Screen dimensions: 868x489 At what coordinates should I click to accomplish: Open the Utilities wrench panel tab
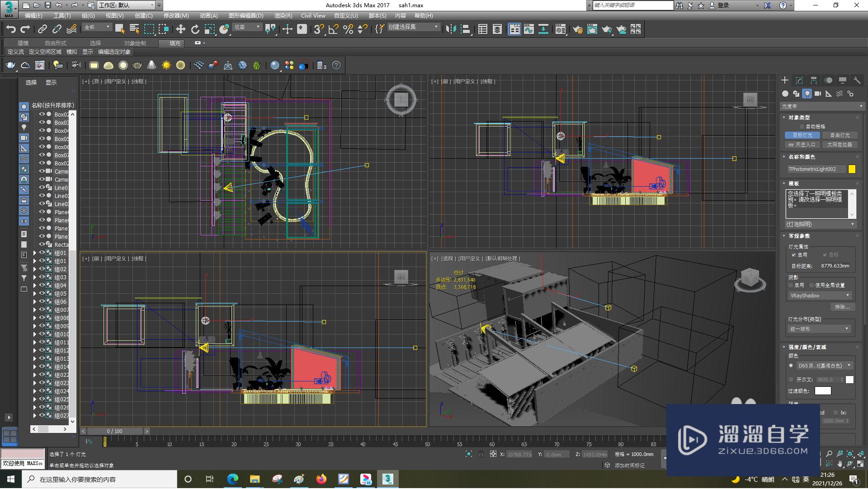coord(857,80)
